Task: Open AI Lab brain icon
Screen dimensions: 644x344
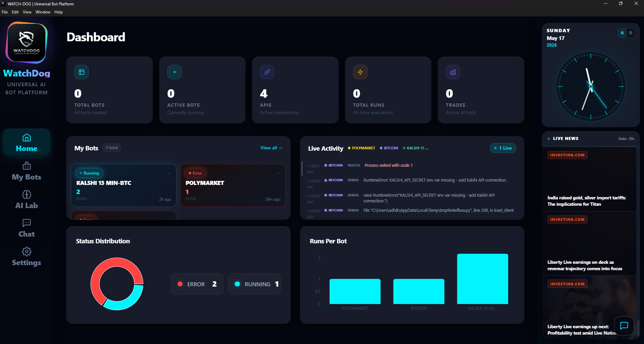Action: point(27,195)
